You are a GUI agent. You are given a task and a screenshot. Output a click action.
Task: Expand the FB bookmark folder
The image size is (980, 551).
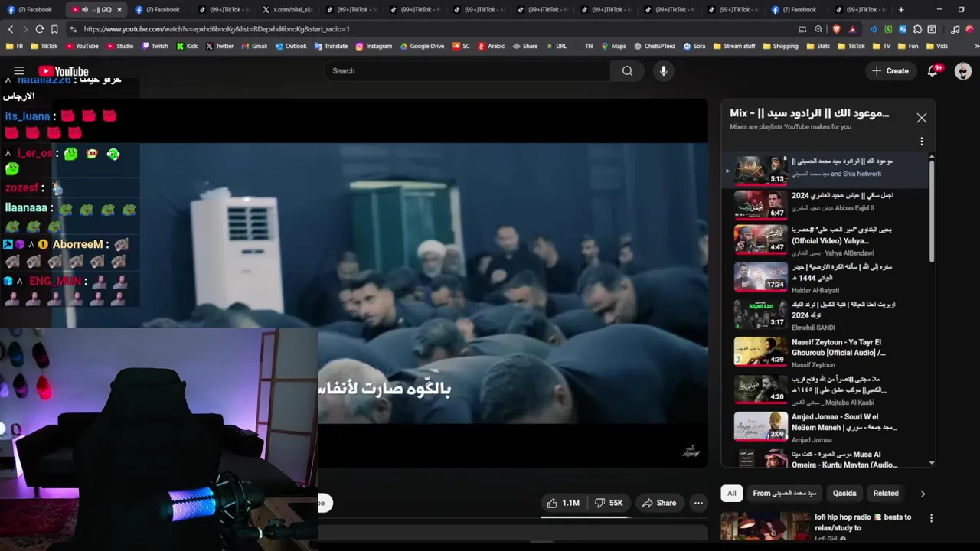[15, 46]
